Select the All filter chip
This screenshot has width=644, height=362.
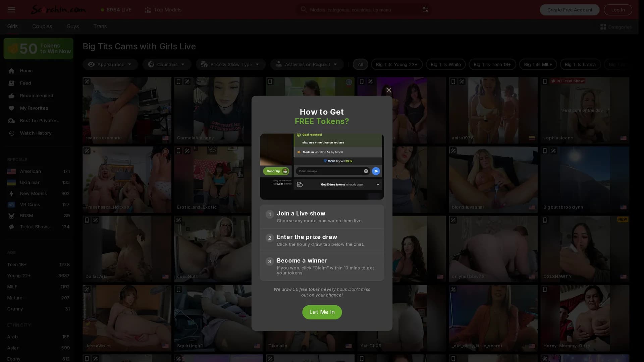coord(360,64)
